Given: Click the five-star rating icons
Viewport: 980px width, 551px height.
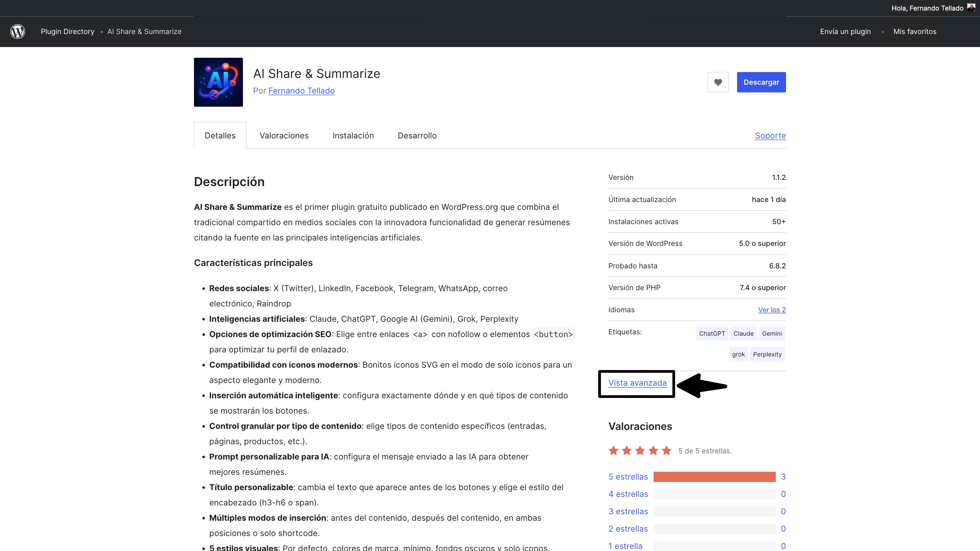Looking at the screenshot, I should click(640, 451).
